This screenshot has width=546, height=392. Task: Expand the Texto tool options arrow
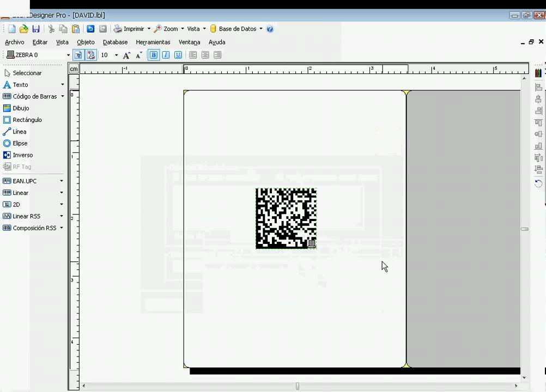pyautogui.click(x=62, y=84)
